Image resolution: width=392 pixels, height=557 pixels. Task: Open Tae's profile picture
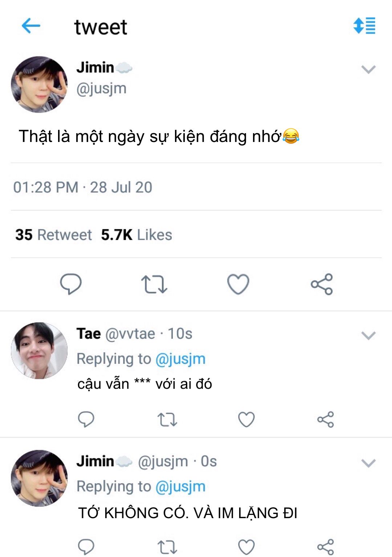[x=39, y=351]
